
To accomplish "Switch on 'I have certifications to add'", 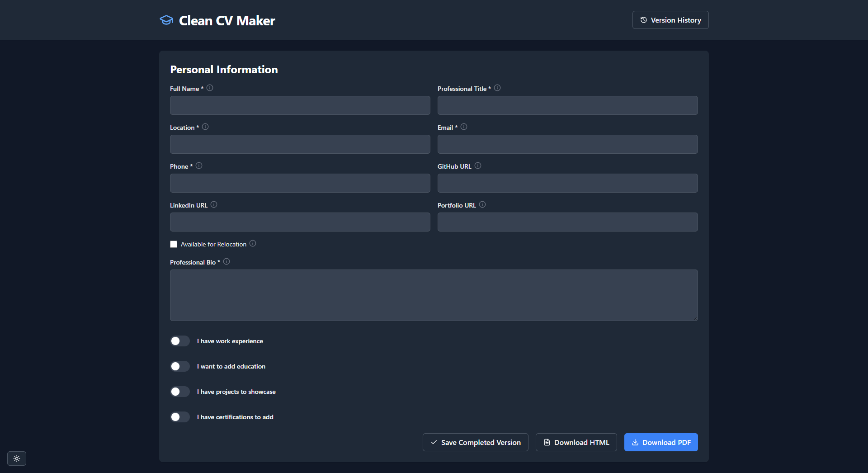I will click(179, 417).
